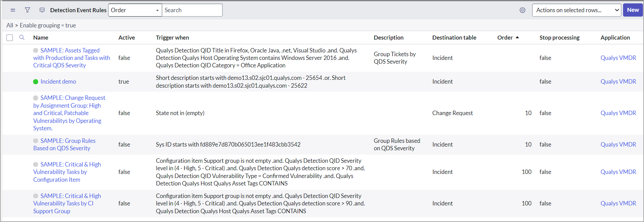Open SAMPLE: Assets Tagged with Production rule
This screenshot has width=644, height=222.
tap(72, 58)
